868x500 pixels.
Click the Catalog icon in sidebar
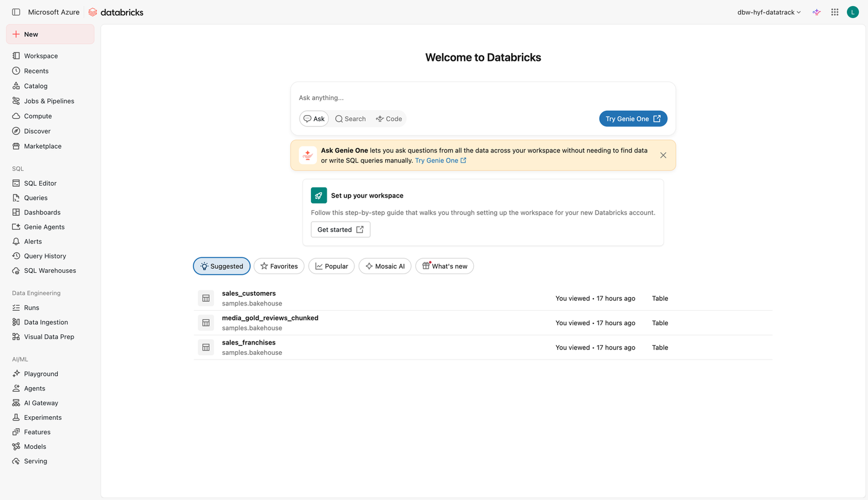(x=16, y=86)
